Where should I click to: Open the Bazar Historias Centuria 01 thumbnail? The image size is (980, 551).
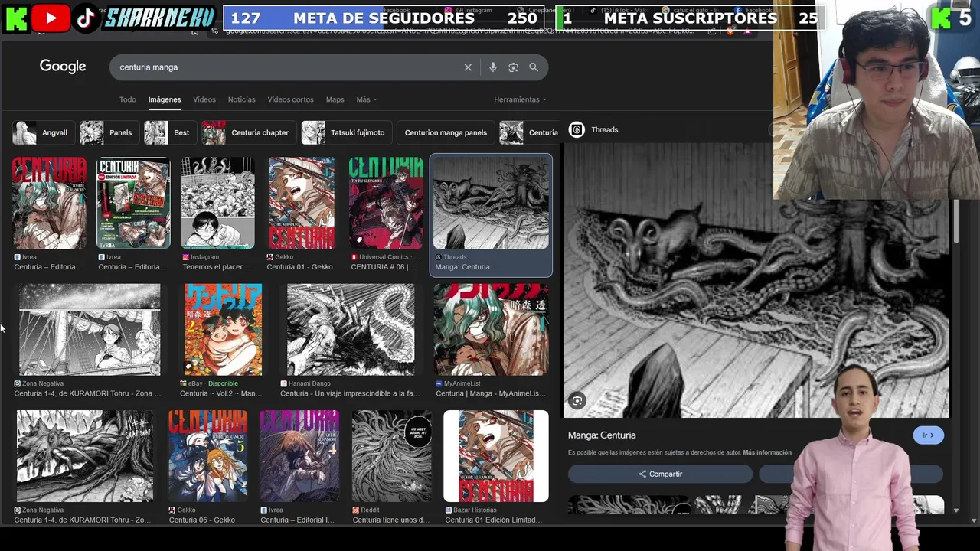click(x=496, y=456)
